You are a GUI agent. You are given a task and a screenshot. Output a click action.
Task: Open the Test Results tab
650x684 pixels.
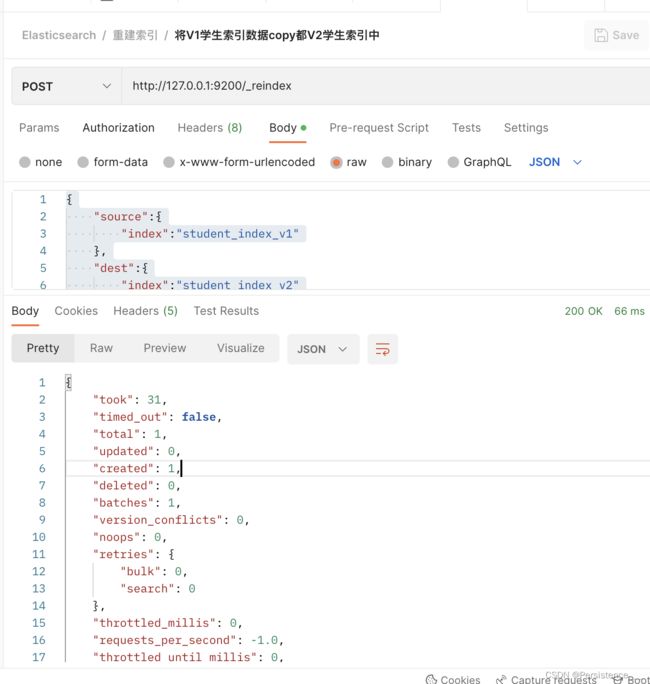coord(226,311)
